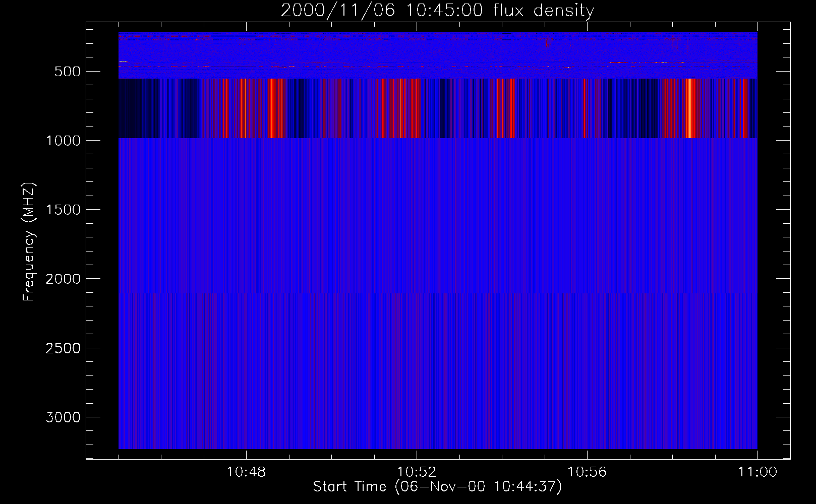Click the 11:00 time tick label

[x=757, y=472]
